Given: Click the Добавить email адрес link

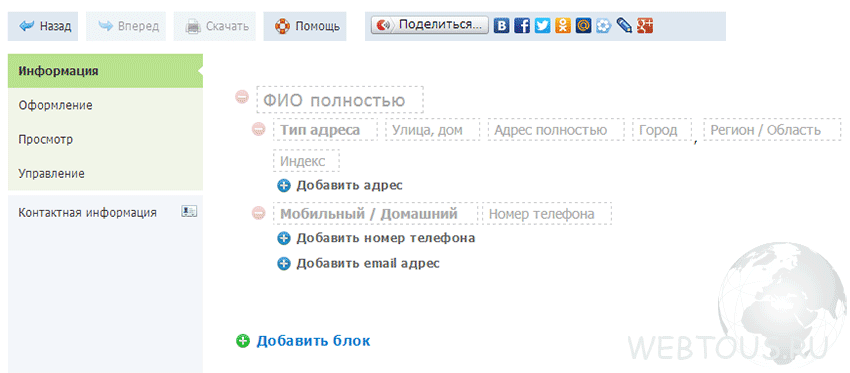Looking at the screenshot, I should pos(368,264).
